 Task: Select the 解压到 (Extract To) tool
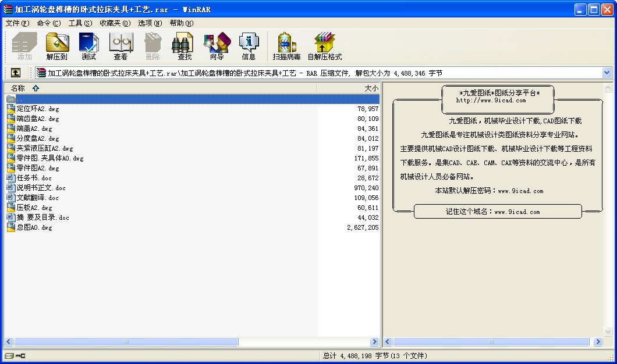tap(56, 45)
